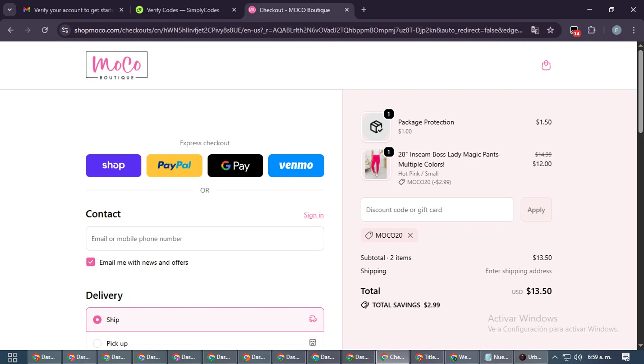The height and width of the screenshot is (364, 644).
Task: Switch to the Gmail Verify your account tab
Action: 73,10
